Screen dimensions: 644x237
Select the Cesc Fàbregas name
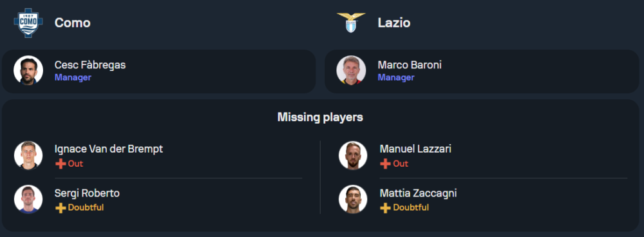tap(90, 65)
